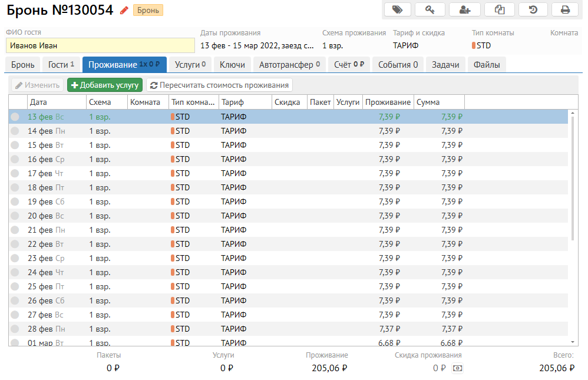
Task: Click the Добавить услугу button
Action: point(105,85)
